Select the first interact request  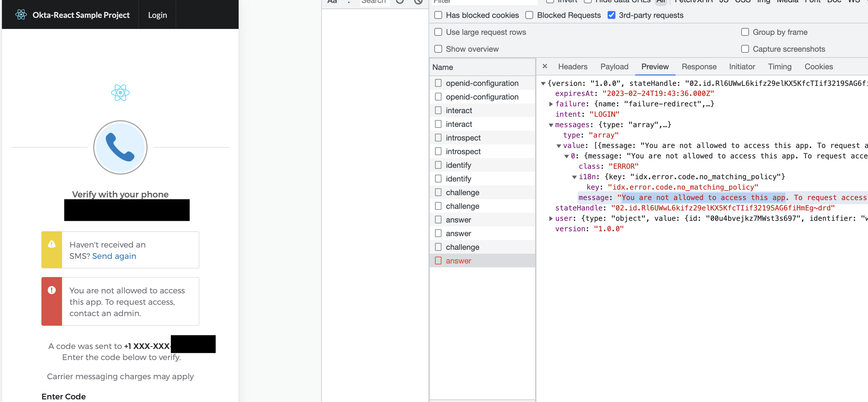482,110
